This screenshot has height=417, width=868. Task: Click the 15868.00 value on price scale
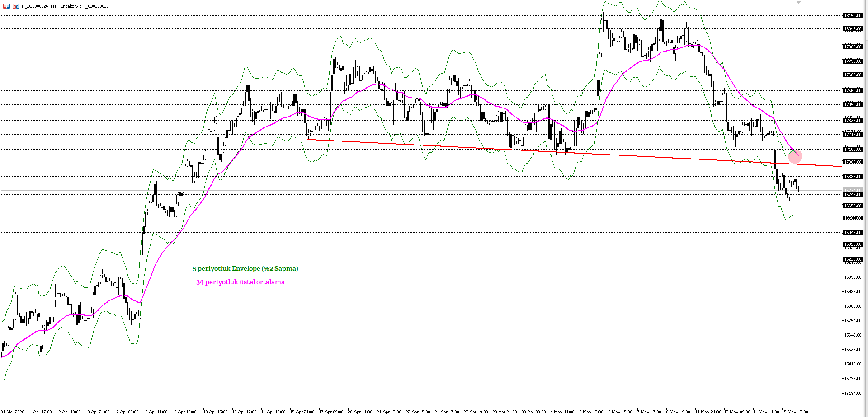853,306
